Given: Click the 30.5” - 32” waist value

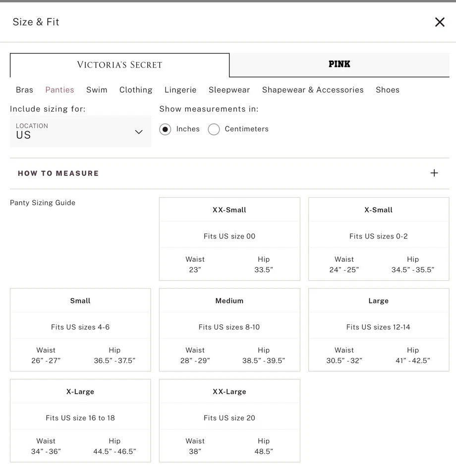Looking at the screenshot, I should (344, 360).
